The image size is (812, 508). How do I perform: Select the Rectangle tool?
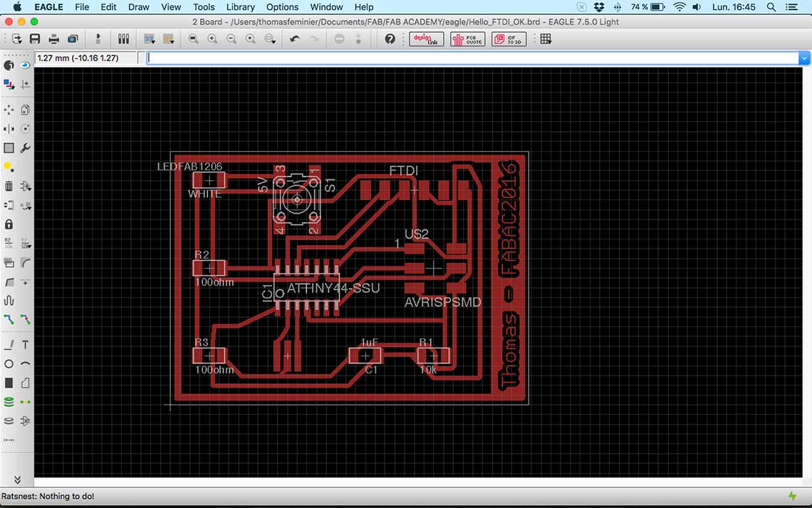9,383
